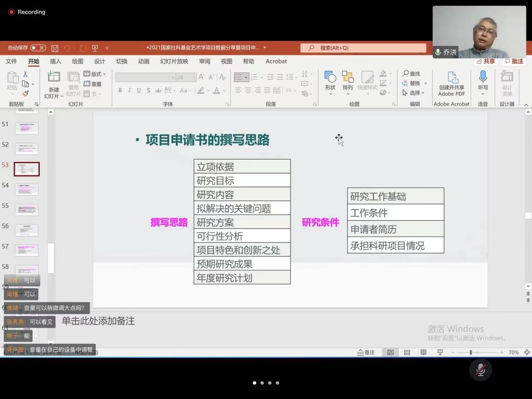
Task: Underline the selected text (U)
Action: [x=139, y=90]
